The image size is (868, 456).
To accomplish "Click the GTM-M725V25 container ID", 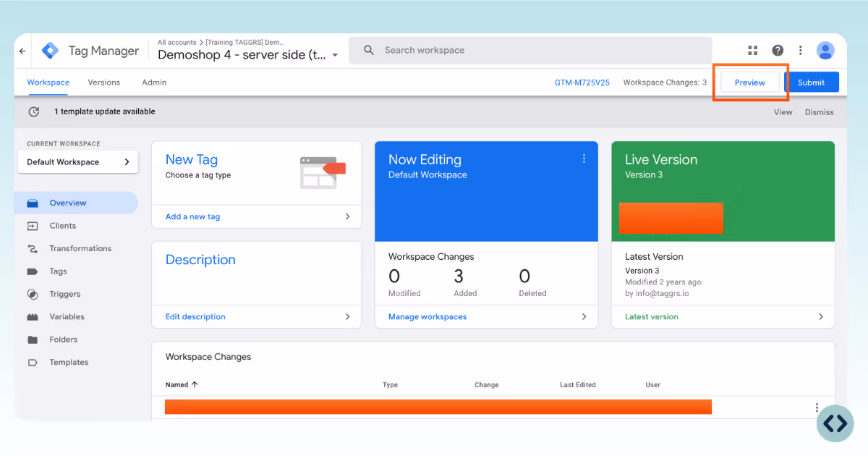I will click(x=582, y=83).
